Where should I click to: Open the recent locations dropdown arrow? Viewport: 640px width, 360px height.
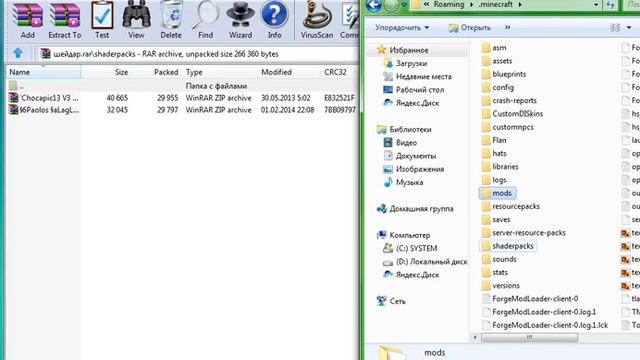pyautogui.click(x=404, y=5)
